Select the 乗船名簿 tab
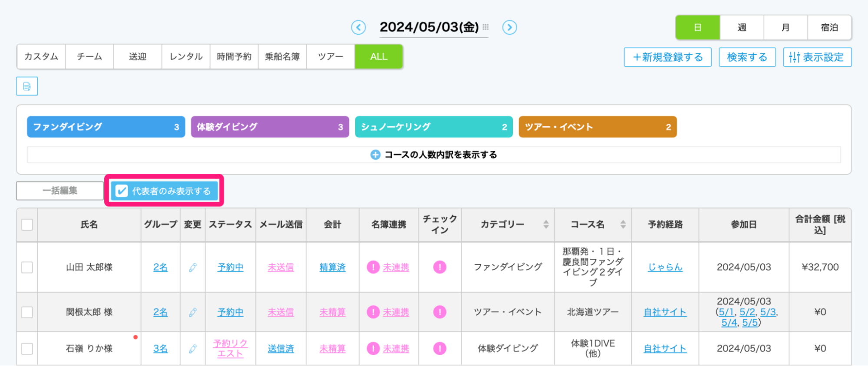Viewport: 868px width, 366px height. pos(282,57)
